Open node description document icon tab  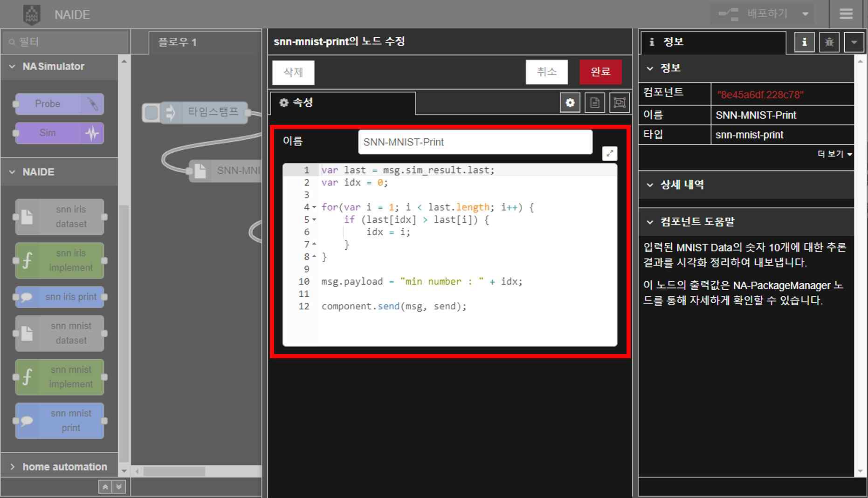(595, 103)
